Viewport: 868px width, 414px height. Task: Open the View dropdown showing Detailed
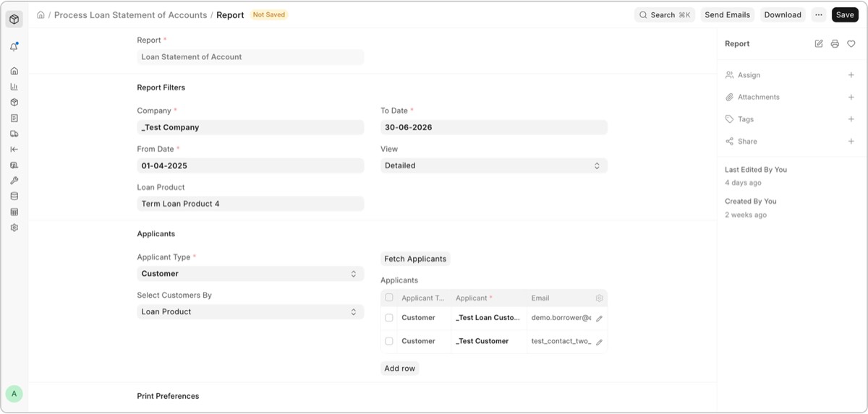coord(494,165)
